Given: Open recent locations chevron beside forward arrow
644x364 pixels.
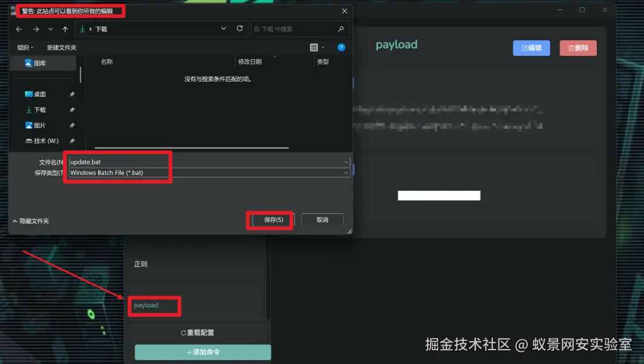Looking at the screenshot, I should click(x=51, y=29).
